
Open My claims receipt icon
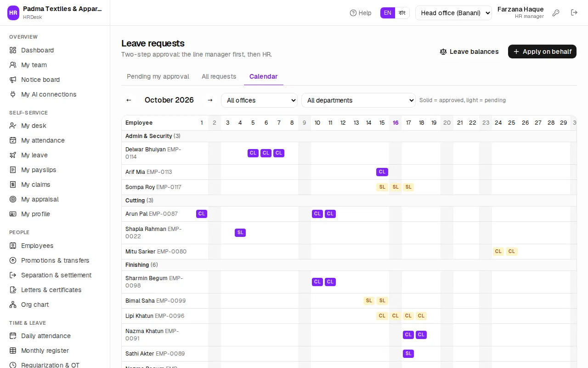click(13, 184)
